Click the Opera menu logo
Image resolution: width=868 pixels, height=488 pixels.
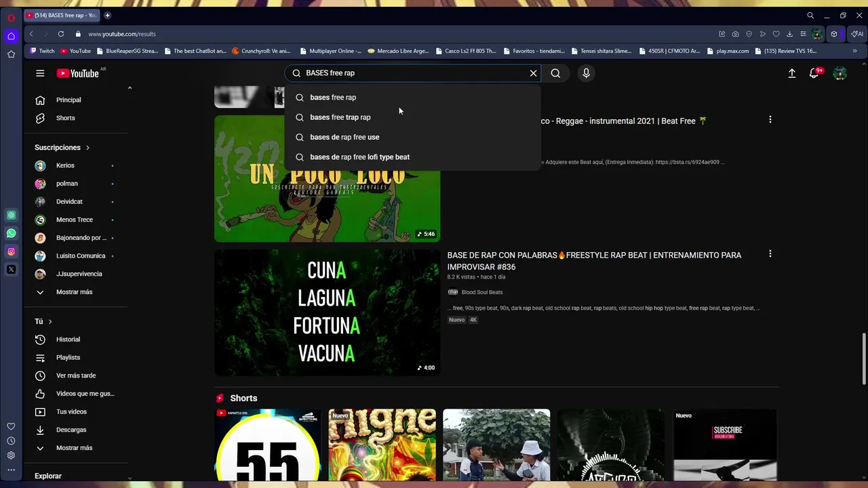(11, 18)
